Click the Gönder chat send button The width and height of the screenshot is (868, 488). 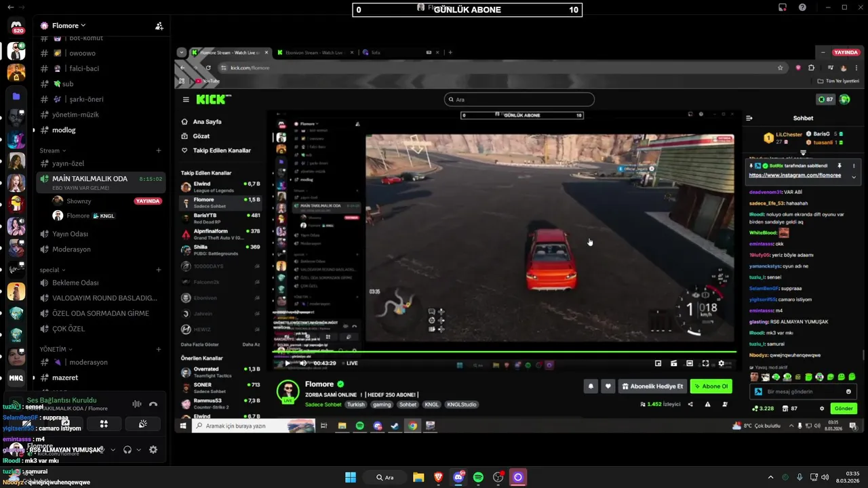click(844, 409)
